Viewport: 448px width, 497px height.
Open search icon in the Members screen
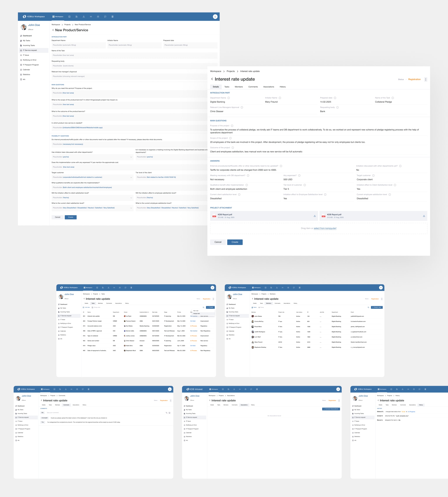click(x=368, y=307)
